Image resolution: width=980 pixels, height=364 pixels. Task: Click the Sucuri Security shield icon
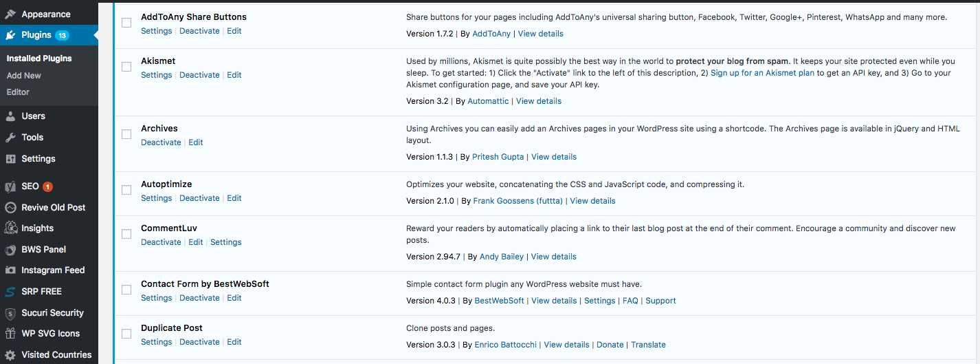10,313
